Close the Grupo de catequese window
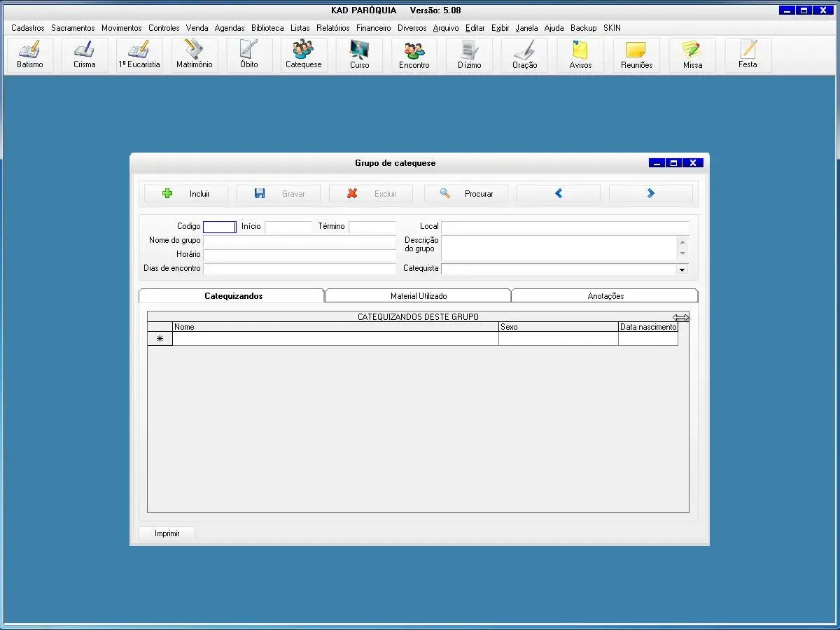Viewport: 840px width, 630px height. pyautogui.click(x=693, y=163)
